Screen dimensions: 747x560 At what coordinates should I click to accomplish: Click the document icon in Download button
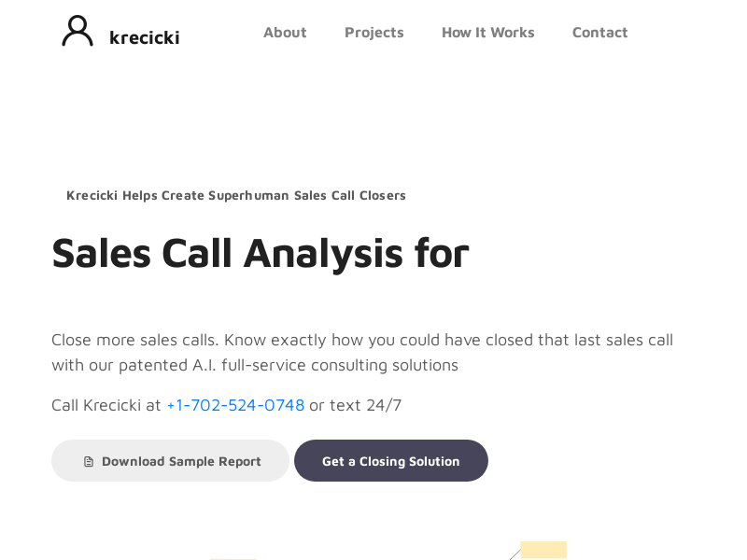pos(89,461)
